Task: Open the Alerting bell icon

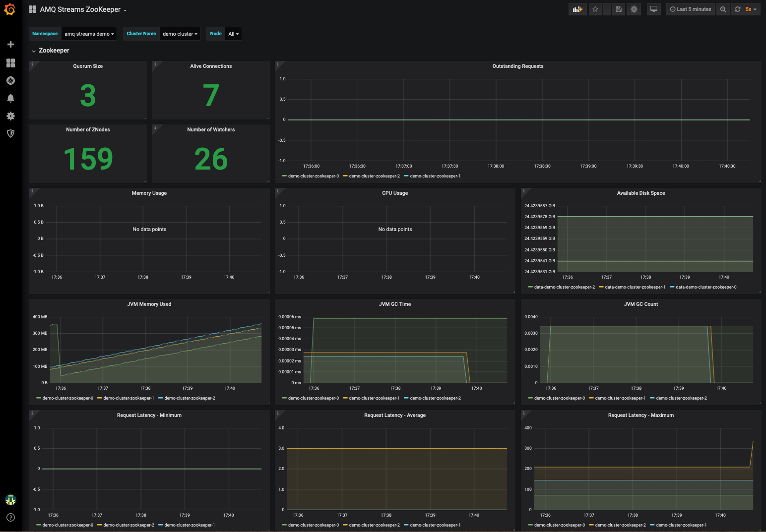Action: click(10, 98)
